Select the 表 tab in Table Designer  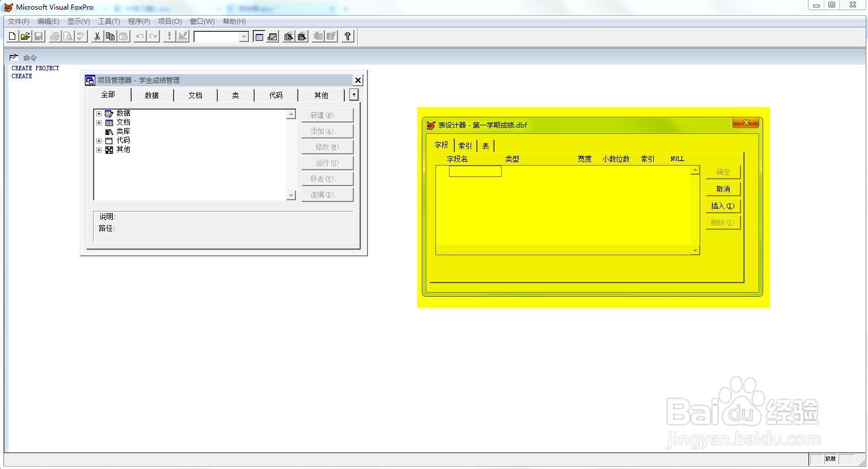point(486,146)
